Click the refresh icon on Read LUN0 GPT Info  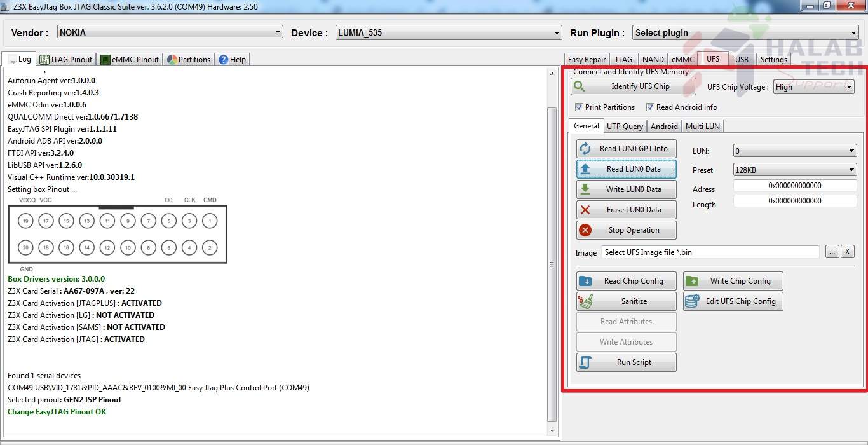pyautogui.click(x=585, y=149)
